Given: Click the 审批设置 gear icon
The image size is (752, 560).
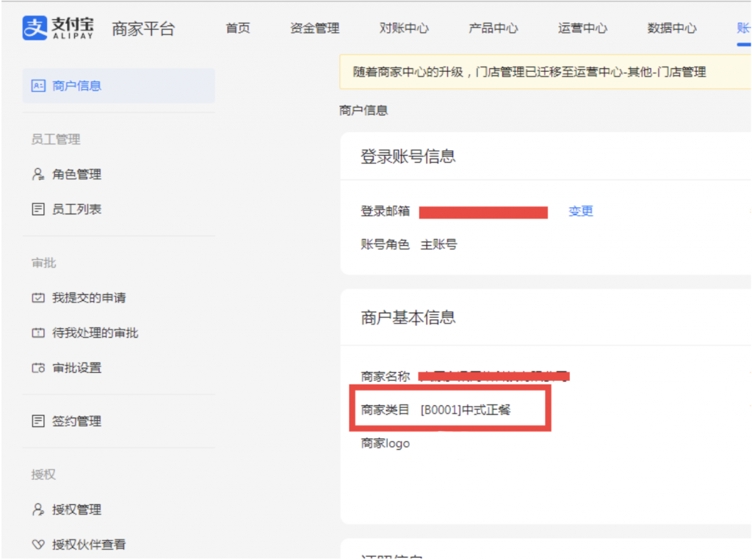Looking at the screenshot, I should click(x=37, y=368).
